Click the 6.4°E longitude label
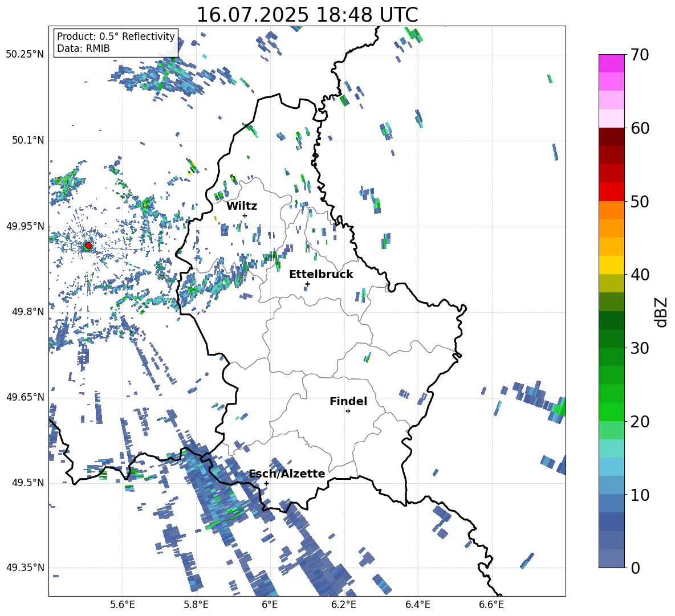Image resolution: width=675 pixels, height=616 pixels. pyautogui.click(x=417, y=605)
